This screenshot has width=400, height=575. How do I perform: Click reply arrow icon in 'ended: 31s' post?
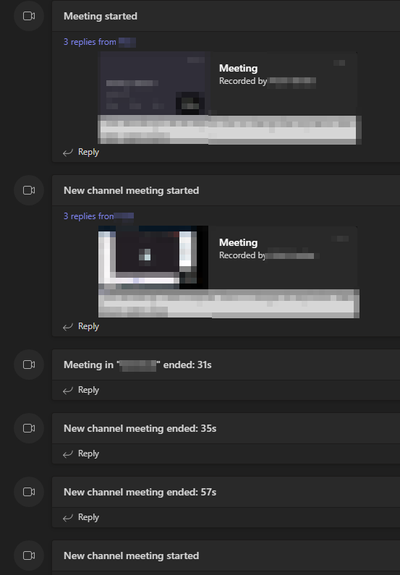point(68,391)
